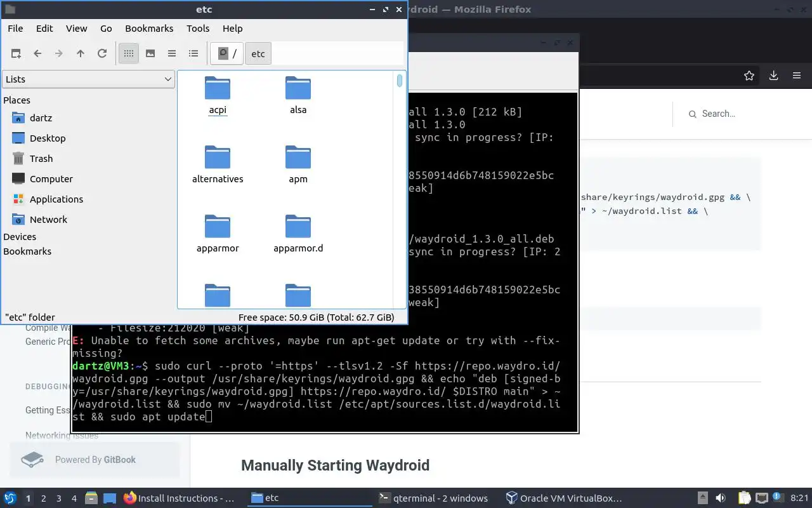Click the Devices section header

pyautogui.click(x=20, y=237)
